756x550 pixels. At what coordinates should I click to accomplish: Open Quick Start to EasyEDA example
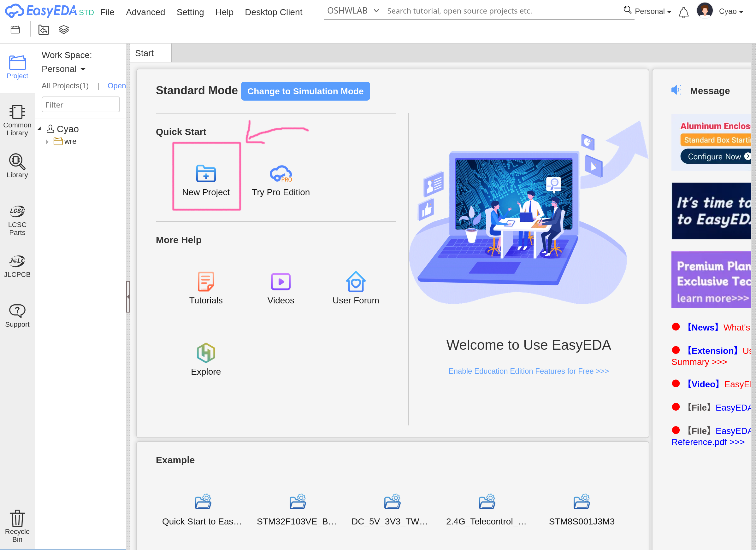(202, 510)
